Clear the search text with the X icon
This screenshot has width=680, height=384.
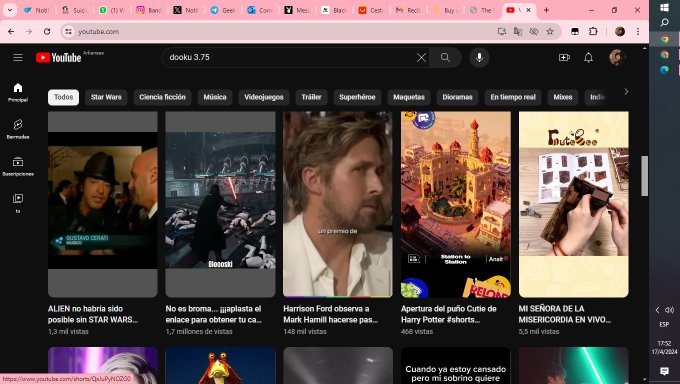coord(421,57)
